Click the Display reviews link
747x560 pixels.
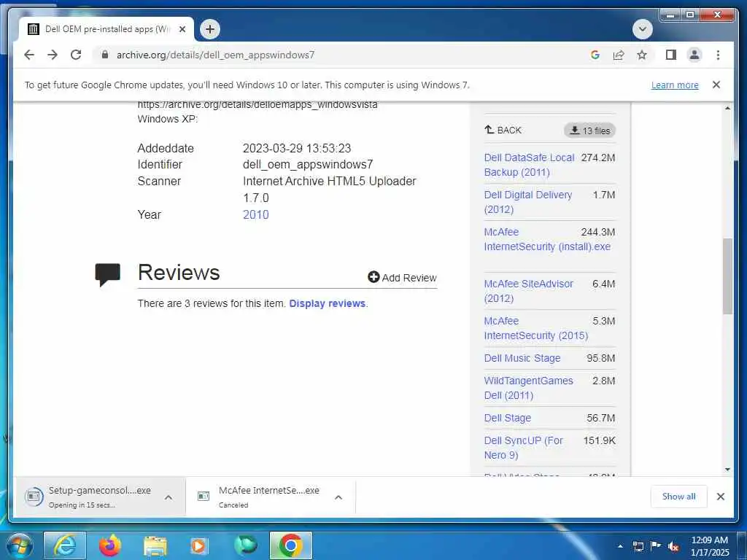click(328, 303)
